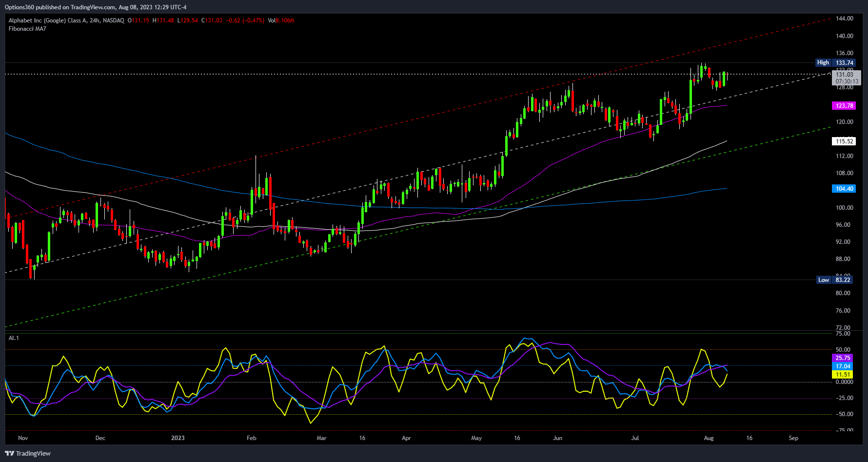Click the 100.00 price axis label
The width and height of the screenshot is (868, 462).
tap(844, 208)
